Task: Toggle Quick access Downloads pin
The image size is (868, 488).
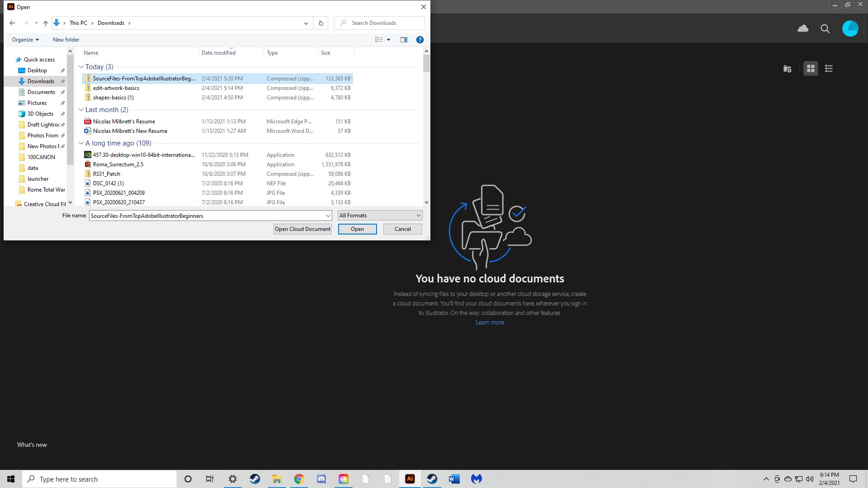Action: [x=62, y=81]
